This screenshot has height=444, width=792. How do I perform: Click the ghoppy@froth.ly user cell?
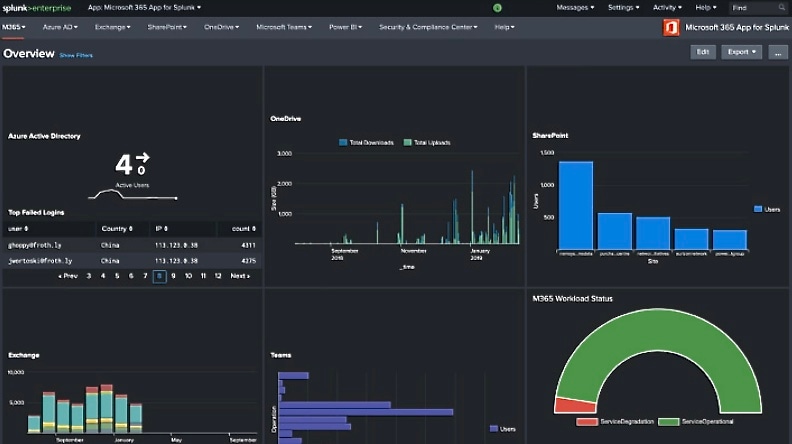tap(34, 245)
